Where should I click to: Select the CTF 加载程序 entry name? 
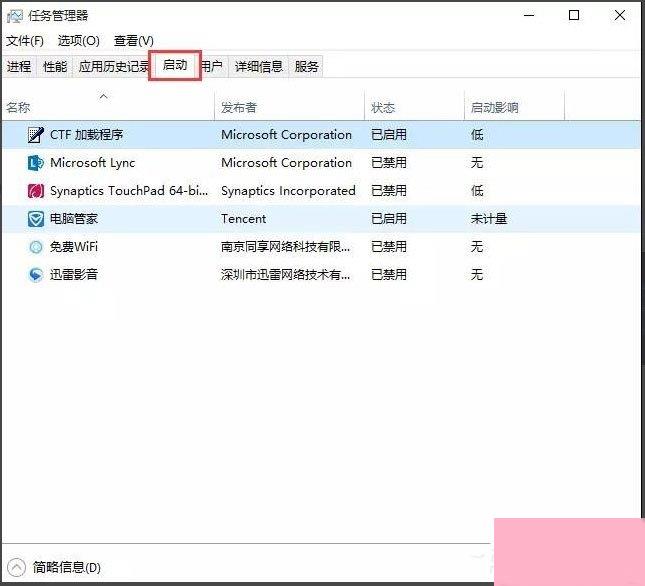pyautogui.click(x=87, y=134)
